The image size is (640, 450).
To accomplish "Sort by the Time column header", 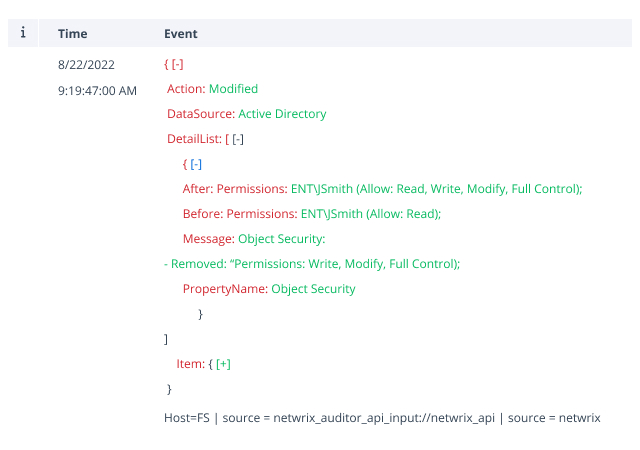I will [73, 34].
